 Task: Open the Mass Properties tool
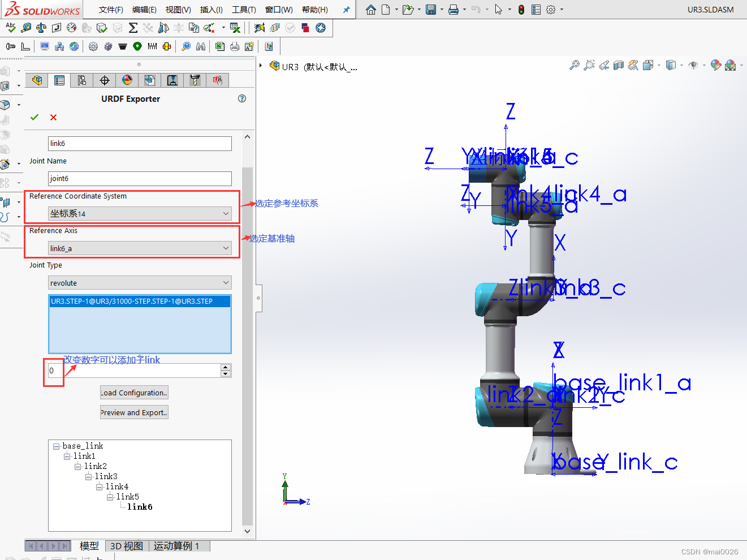[x=41, y=28]
